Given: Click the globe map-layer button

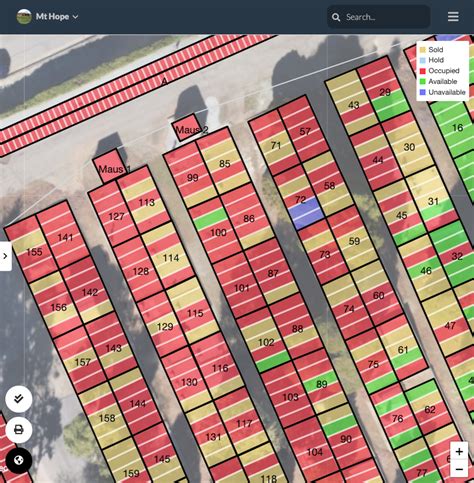Looking at the screenshot, I should pyautogui.click(x=19, y=461).
